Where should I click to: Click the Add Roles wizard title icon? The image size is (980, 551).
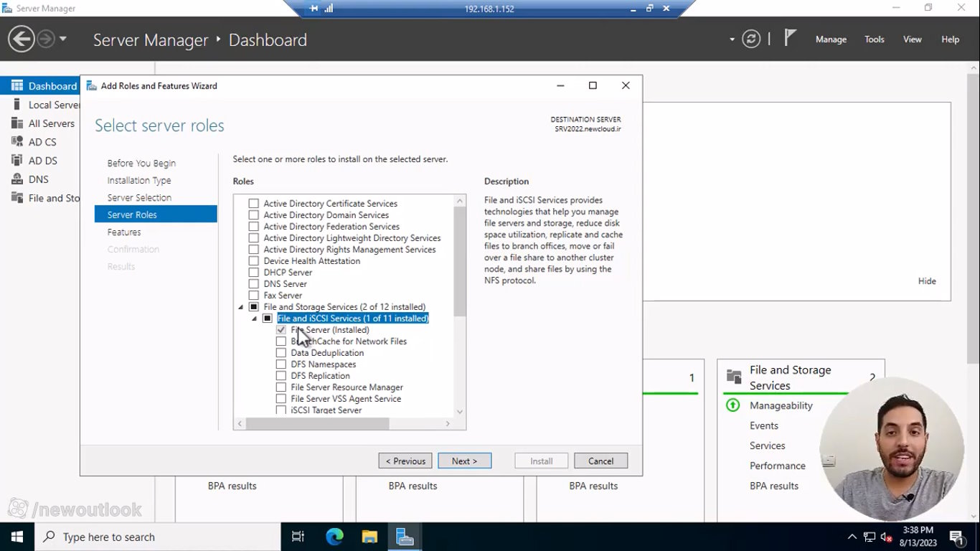[x=91, y=85]
